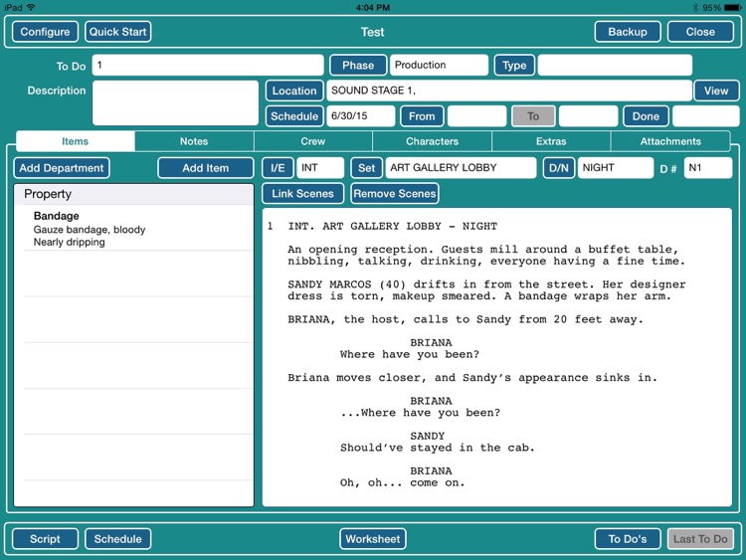This screenshot has width=746, height=560.
Task: Click the NIGHT field
Action: pos(615,168)
